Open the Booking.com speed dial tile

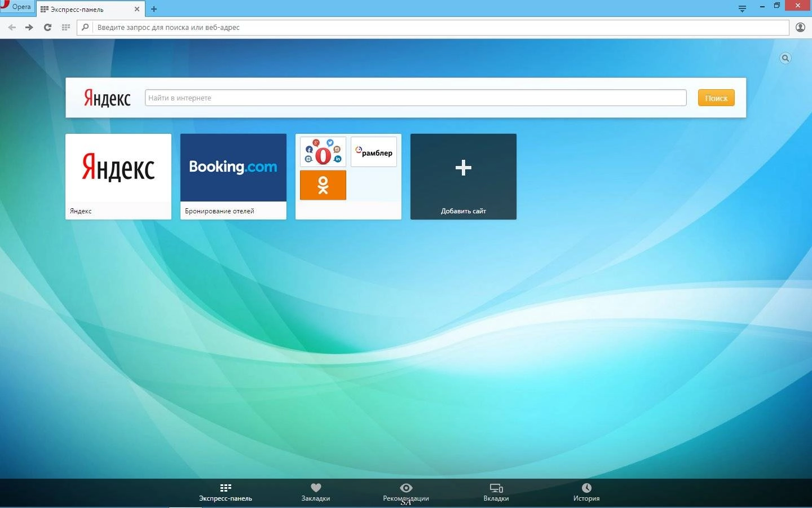pyautogui.click(x=233, y=176)
